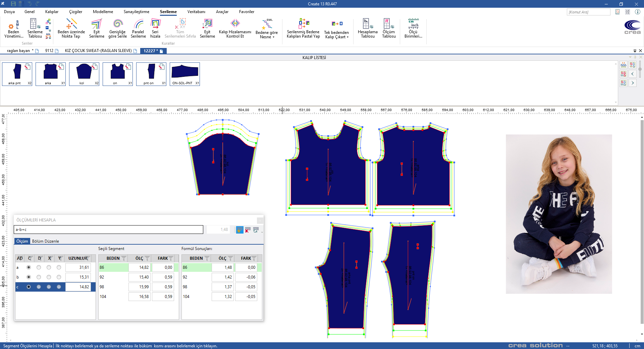Open the raglan bayan document tab
This screenshot has height=349, width=644.
18,51
